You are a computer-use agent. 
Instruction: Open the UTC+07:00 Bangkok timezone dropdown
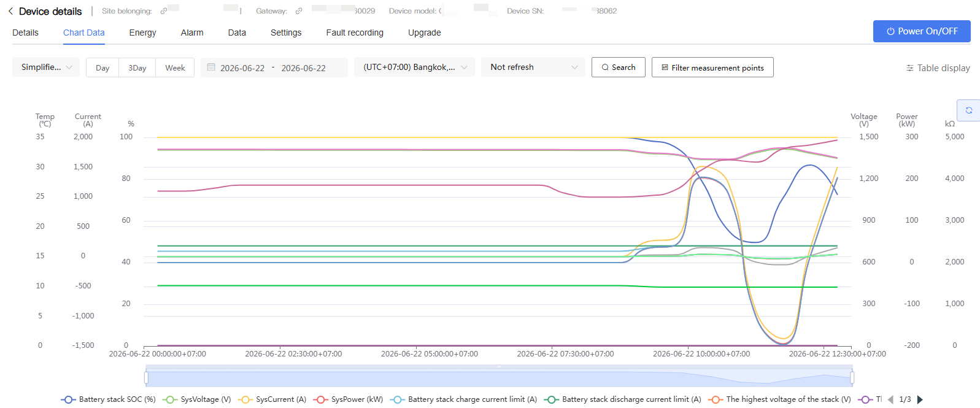(x=414, y=67)
